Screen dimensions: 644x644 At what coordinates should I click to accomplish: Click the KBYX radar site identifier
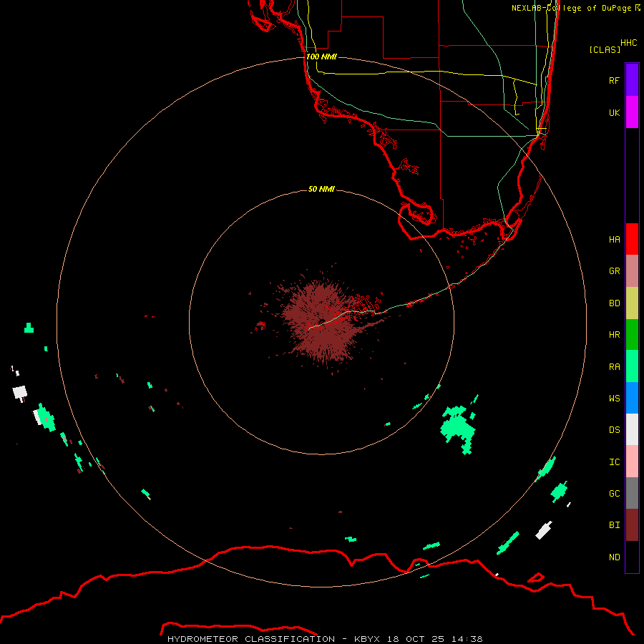(x=367, y=639)
